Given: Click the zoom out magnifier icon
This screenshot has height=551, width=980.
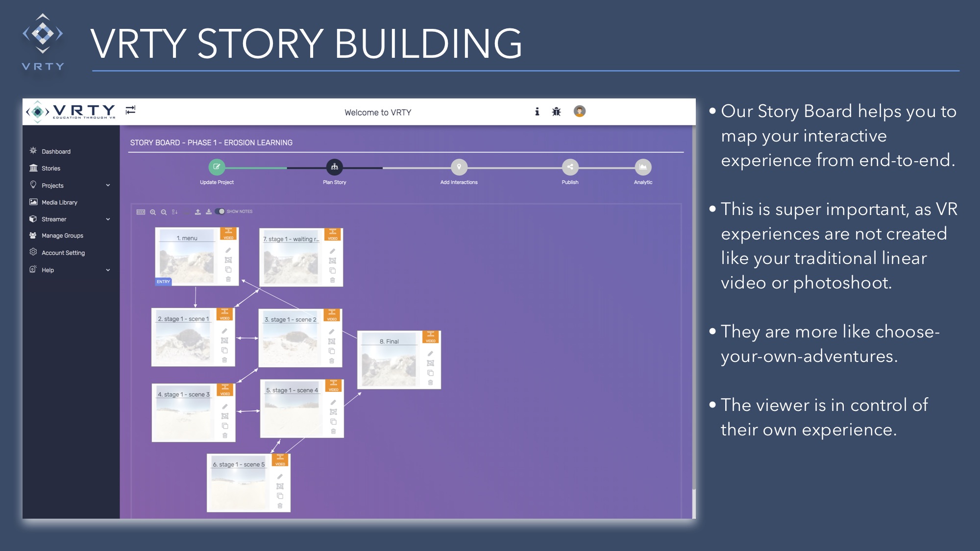Looking at the screenshot, I should point(164,212).
